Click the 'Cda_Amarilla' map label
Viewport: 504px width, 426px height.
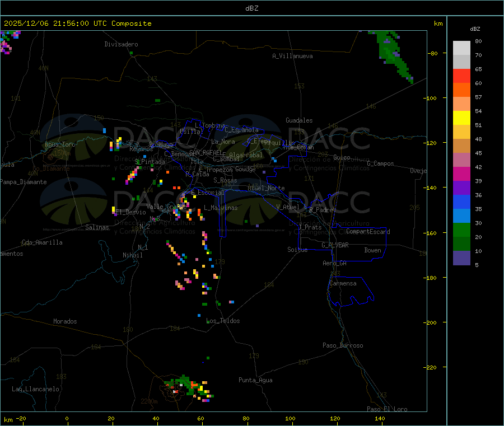(42, 242)
